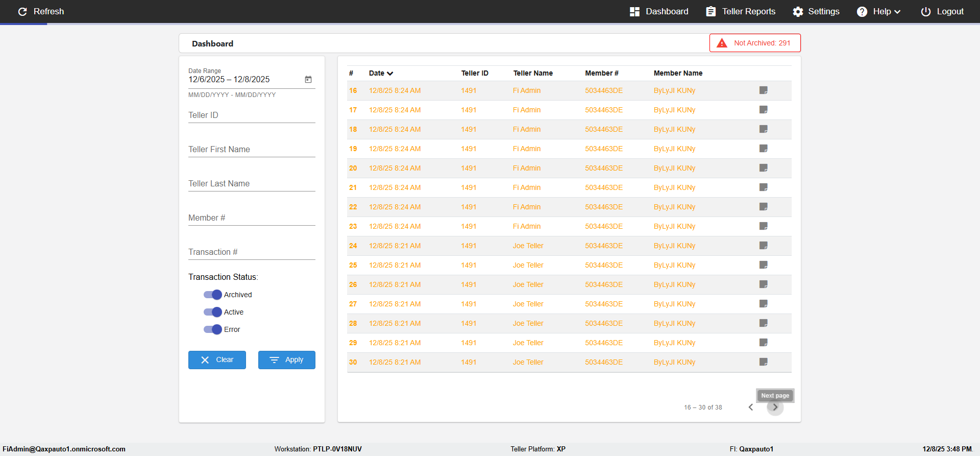Select row number 30 cell
The width and height of the screenshot is (980, 456).
[x=353, y=362]
